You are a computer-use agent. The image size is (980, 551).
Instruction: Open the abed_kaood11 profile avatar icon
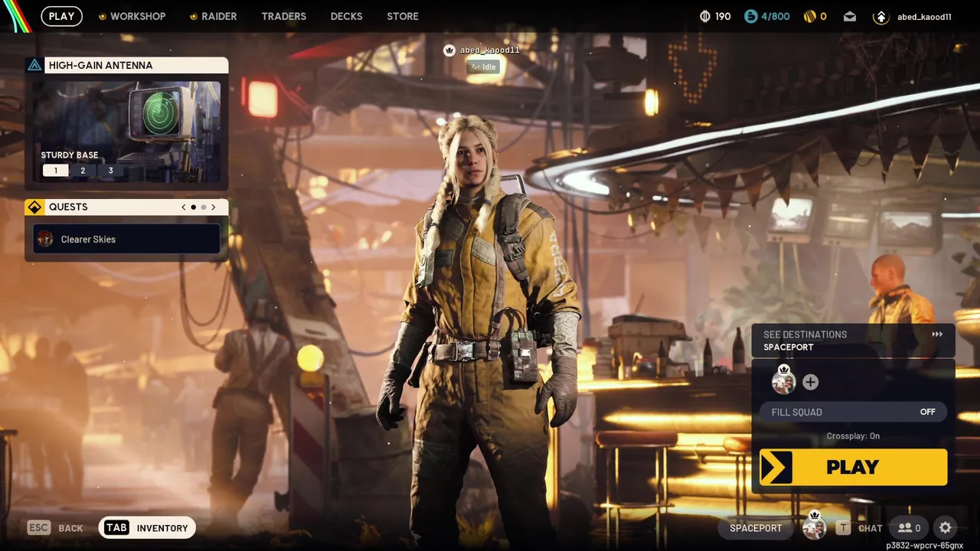click(881, 17)
